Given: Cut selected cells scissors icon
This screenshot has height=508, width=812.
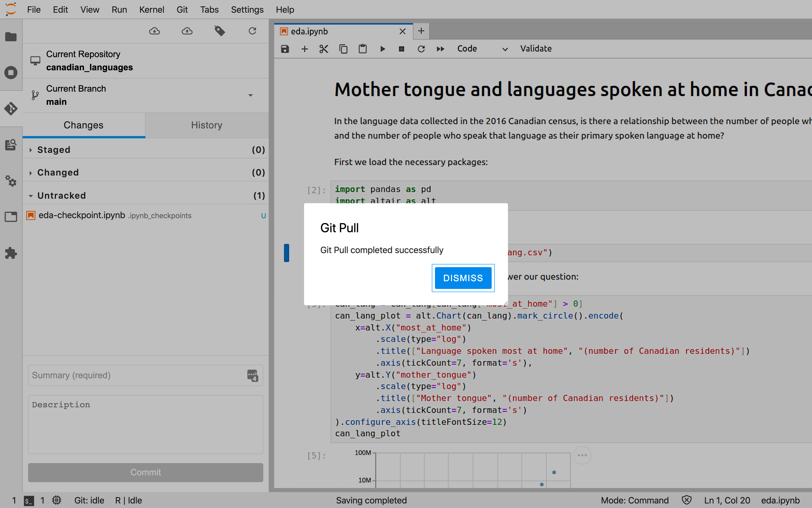Looking at the screenshot, I should pos(324,49).
